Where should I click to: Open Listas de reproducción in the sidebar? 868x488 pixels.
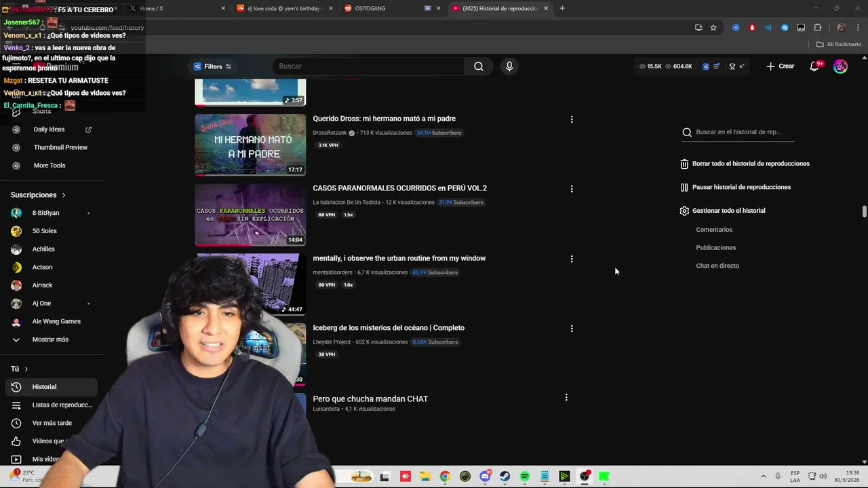[x=52, y=405]
